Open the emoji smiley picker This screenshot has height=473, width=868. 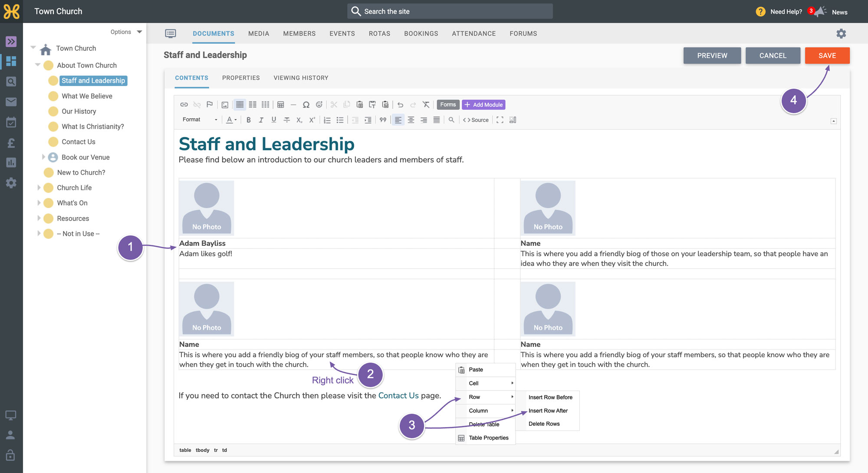pyautogui.click(x=319, y=104)
